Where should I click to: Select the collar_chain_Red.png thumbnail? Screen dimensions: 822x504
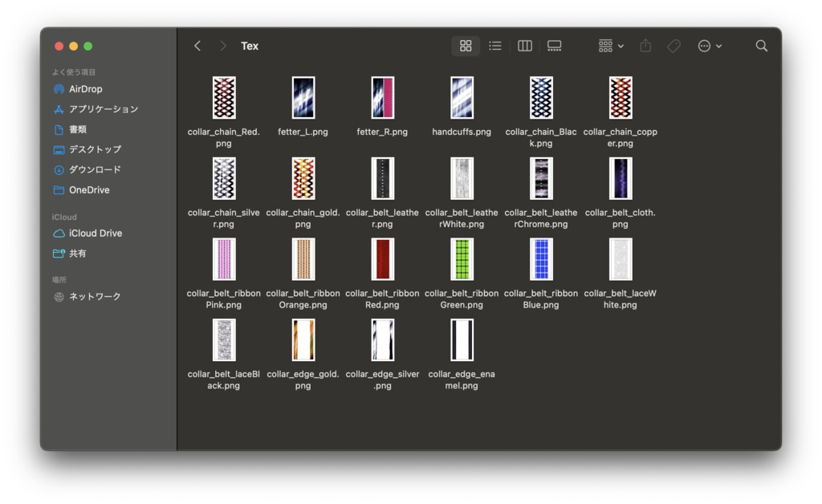(x=224, y=98)
